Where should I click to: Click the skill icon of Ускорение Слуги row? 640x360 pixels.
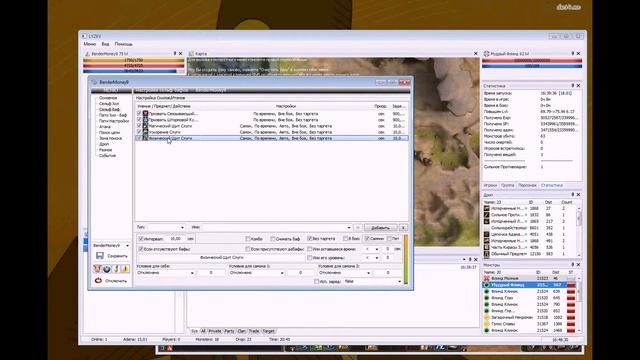click(x=145, y=132)
